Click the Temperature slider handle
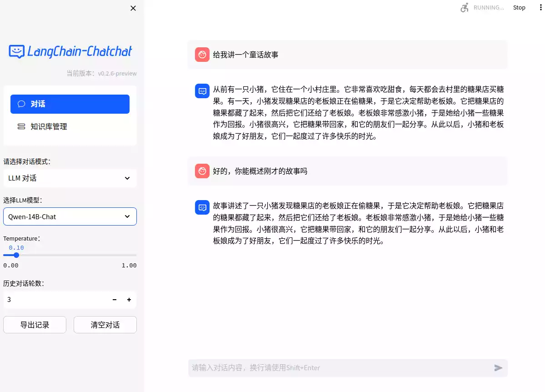Viewport: 545px width, 392px height. click(16, 255)
